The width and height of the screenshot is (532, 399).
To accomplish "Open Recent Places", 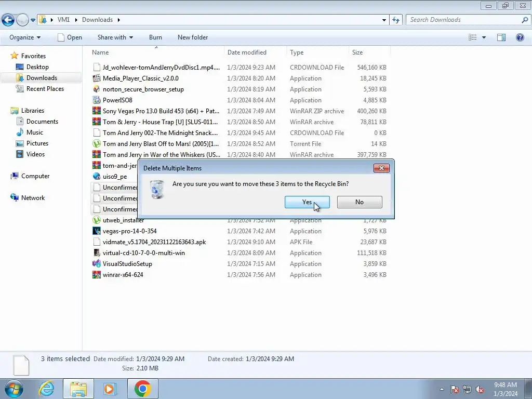I will click(45, 88).
